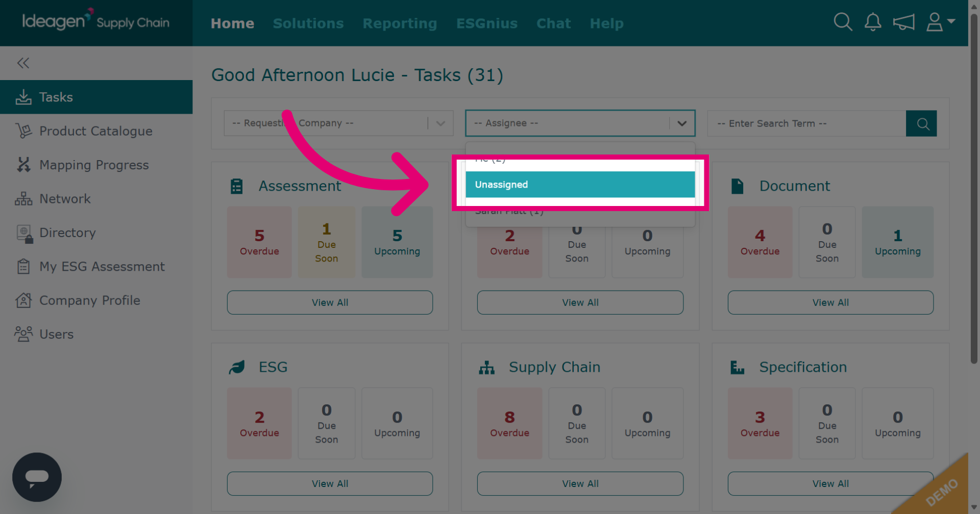Click View All under Assessment

click(330, 302)
